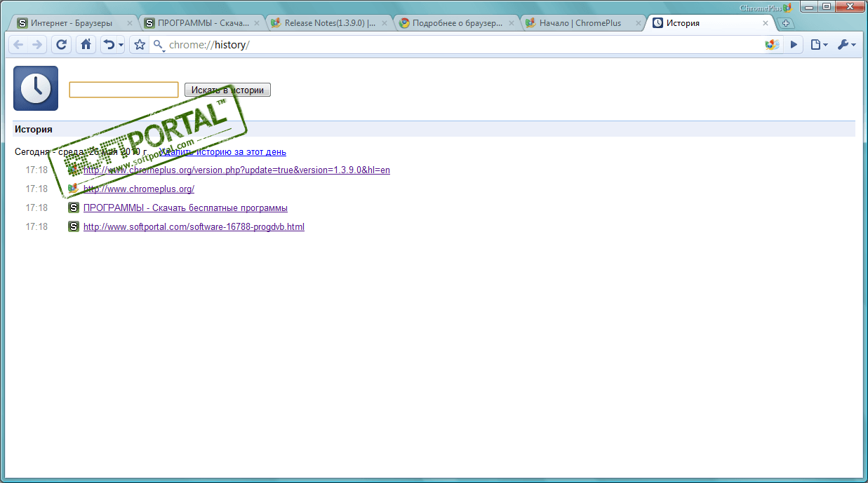Open the wrench settings menu
This screenshot has width=868, height=483.
click(846, 45)
